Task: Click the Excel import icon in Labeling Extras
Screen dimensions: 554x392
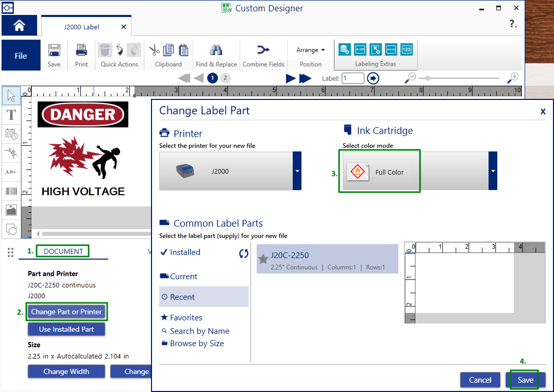Action: pyautogui.click(x=376, y=49)
